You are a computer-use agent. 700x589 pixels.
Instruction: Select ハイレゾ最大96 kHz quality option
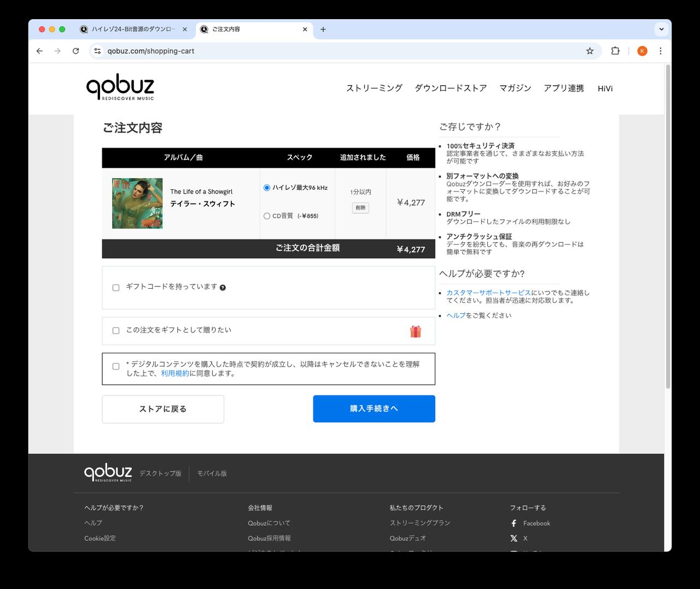pyautogui.click(x=267, y=187)
